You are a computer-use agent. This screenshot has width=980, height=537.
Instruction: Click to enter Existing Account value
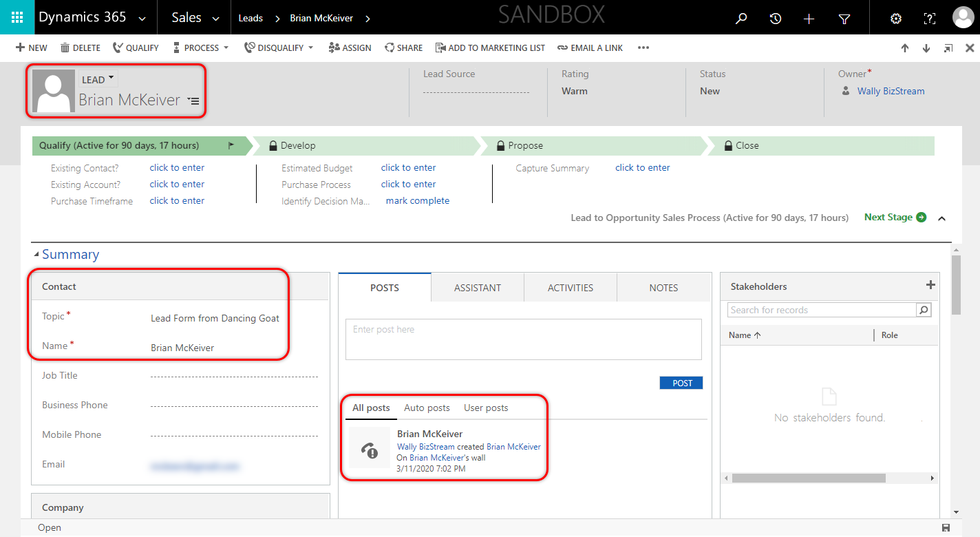177,184
